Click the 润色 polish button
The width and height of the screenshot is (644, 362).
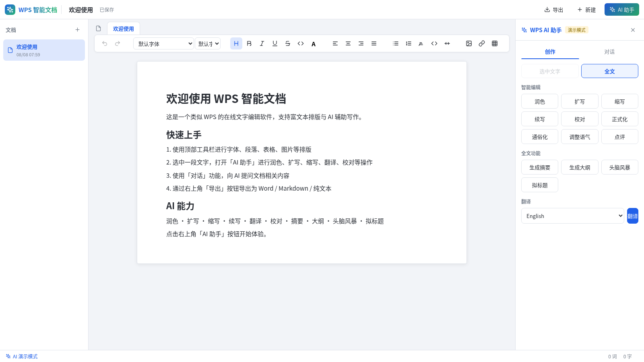(x=540, y=101)
